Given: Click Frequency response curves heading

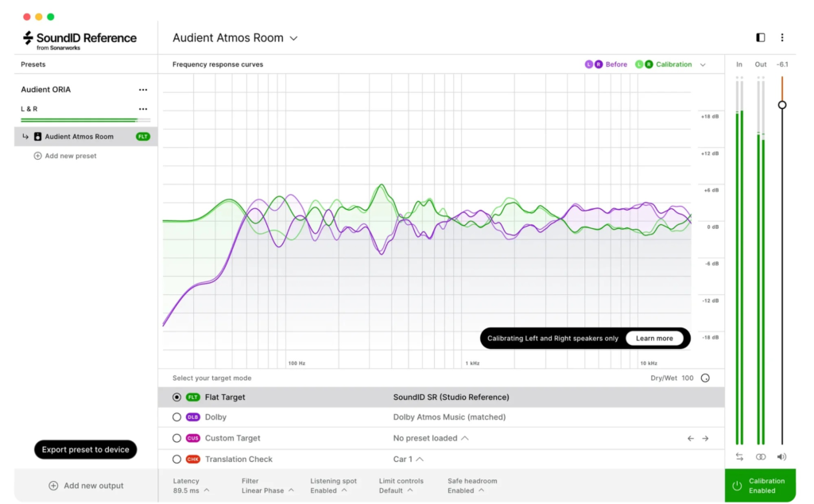Looking at the screenshot, I should point(218,64).
